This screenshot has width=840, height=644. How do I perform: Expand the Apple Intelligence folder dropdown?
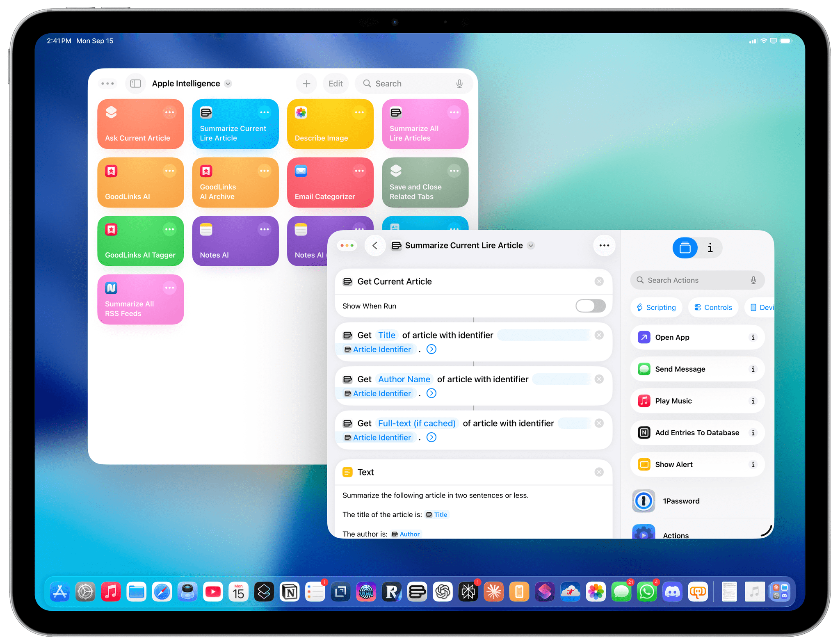228,84
